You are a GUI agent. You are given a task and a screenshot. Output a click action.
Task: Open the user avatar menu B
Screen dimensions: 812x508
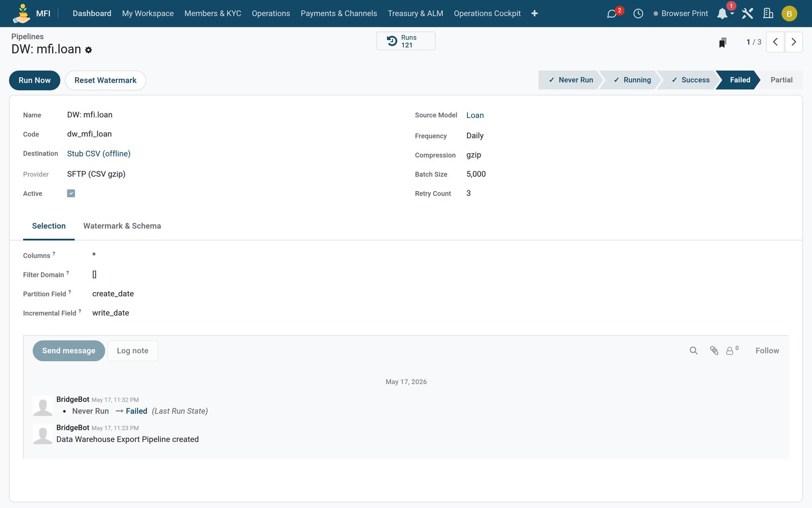789,14
